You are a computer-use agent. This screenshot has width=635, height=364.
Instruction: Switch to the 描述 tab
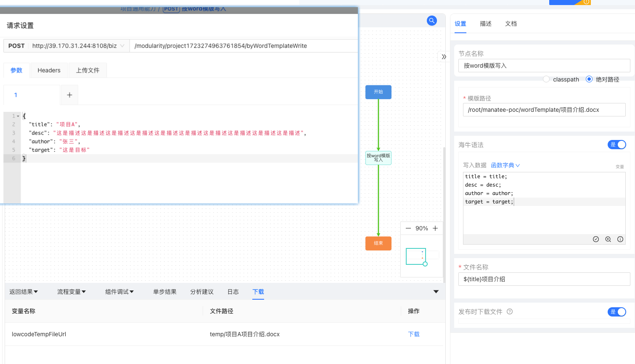tap(486, 24)
